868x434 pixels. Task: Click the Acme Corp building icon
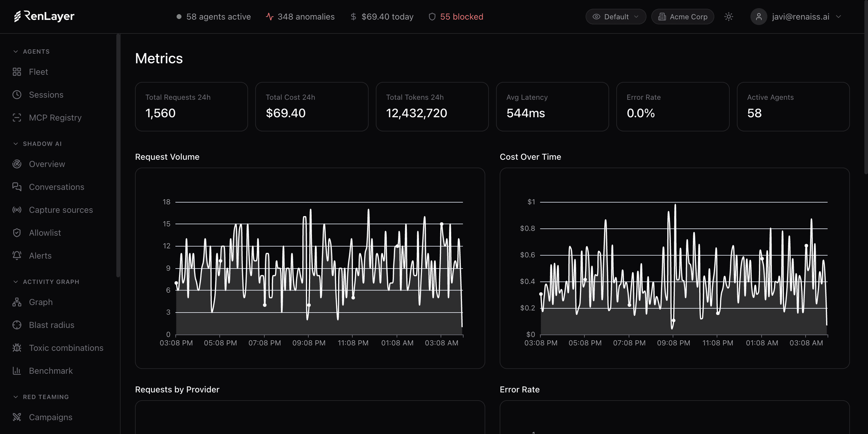(662, 17)
